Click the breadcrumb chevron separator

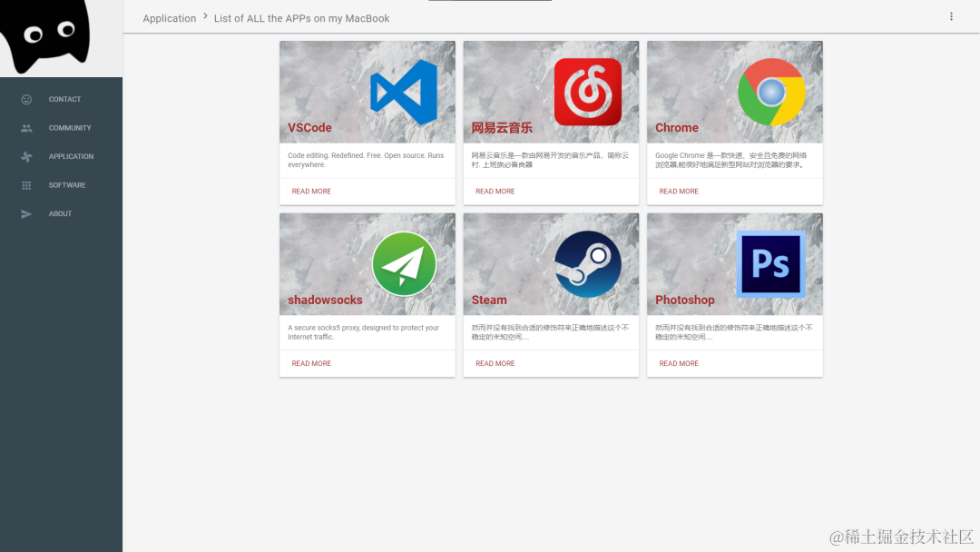tap(205, 16)
